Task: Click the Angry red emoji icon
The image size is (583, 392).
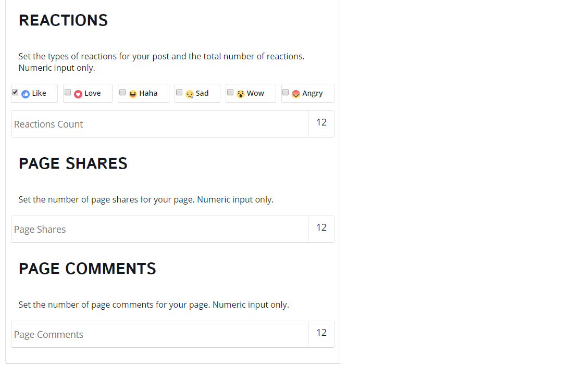Action: coord(296,94)
